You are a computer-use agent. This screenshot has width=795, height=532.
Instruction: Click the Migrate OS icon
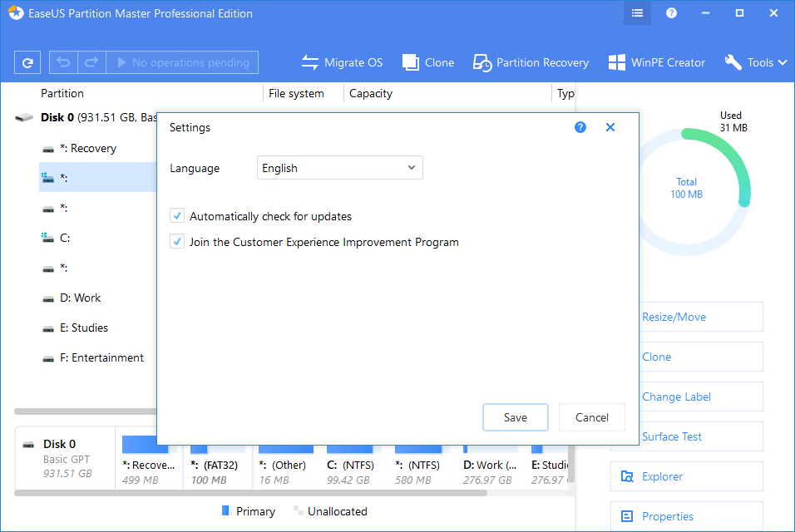[x=310, y=62]
